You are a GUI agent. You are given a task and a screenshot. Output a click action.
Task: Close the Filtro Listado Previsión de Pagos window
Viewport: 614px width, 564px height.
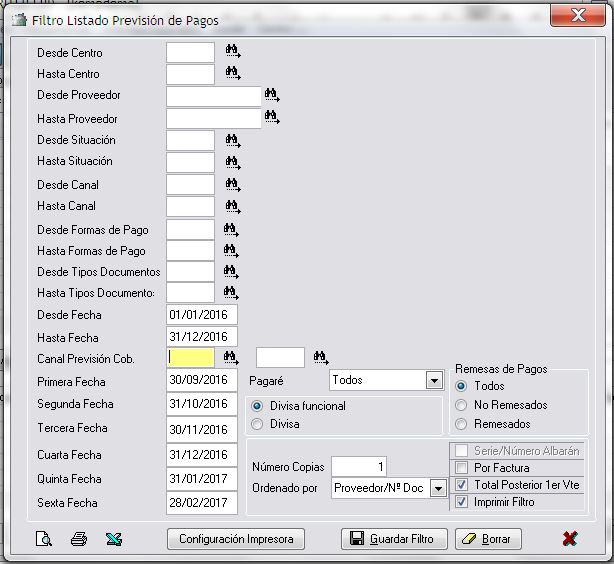pyautogui.click(x=578, y=16)
